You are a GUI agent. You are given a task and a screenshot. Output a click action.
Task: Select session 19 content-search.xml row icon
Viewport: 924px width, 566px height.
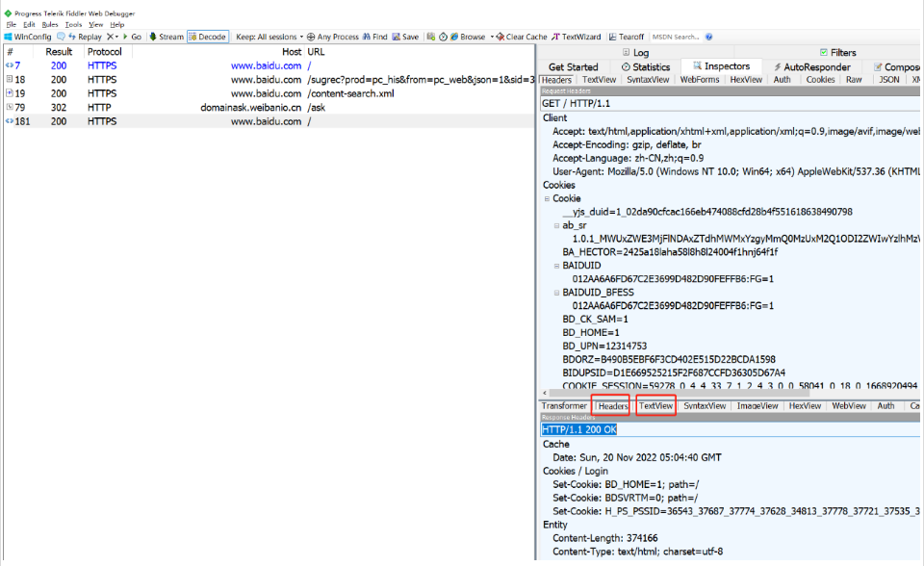pyautogui.click(x=10, y=93)
